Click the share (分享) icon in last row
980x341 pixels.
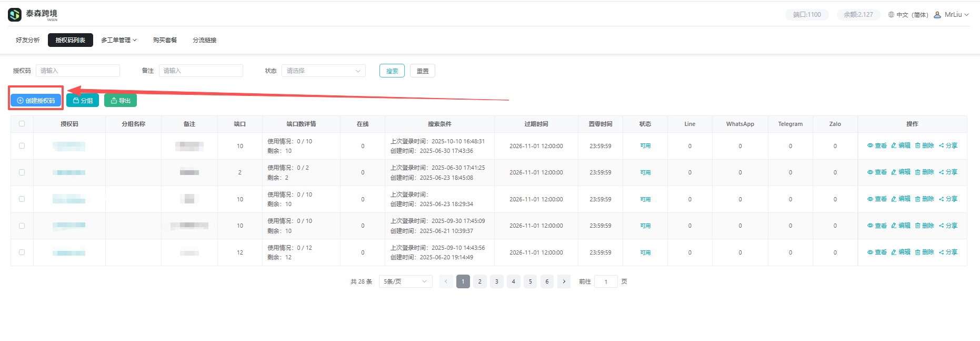pyautogui.click(x=942, y=252)
